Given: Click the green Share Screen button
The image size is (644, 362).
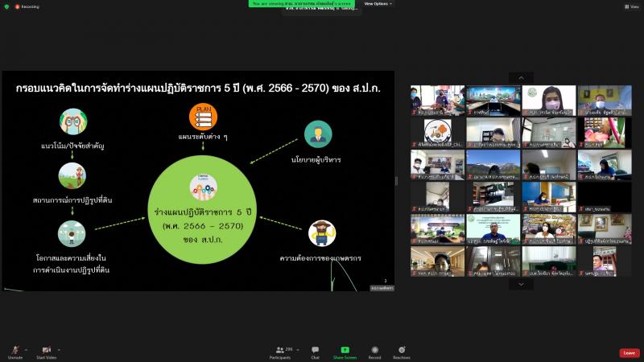Looking at the screenshot, I should 345,352.
